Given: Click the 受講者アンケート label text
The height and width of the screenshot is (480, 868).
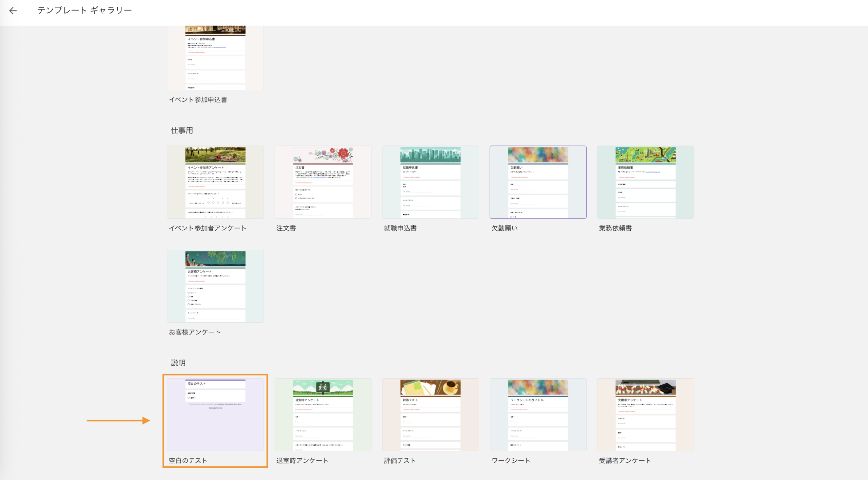Looking at the screenshot, I should click(x=625, y=460).
